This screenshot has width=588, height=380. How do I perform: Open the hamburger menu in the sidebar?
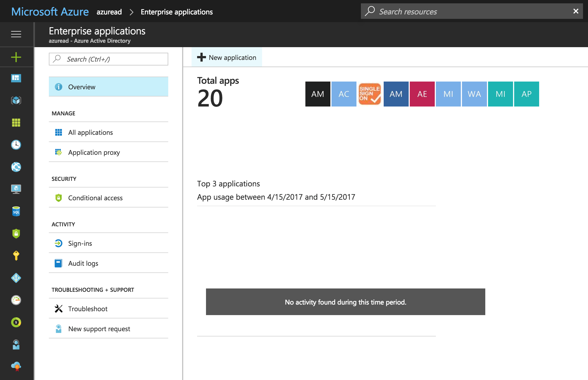(16, 34)
